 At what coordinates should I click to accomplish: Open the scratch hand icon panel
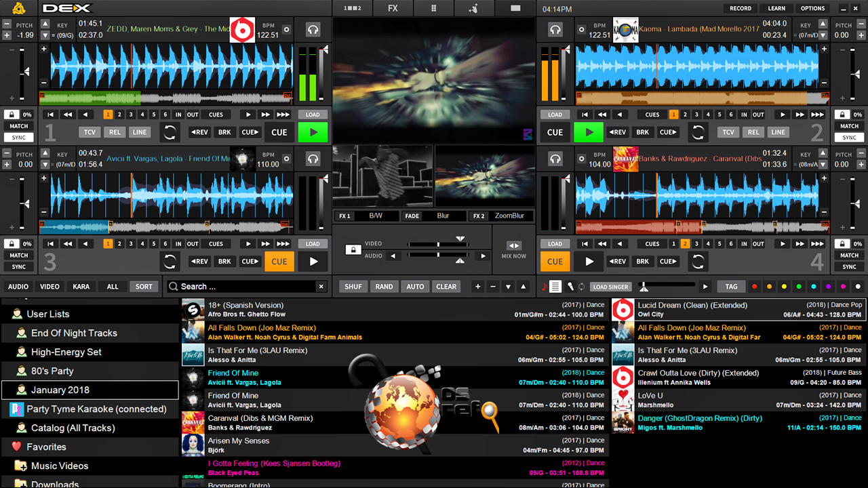click(475, 8)
